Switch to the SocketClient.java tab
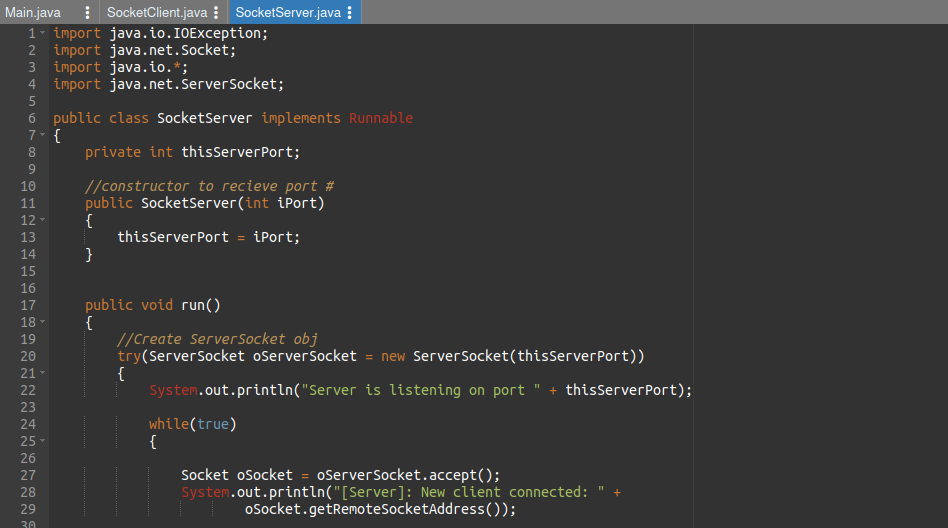This screenshot has width=948, height=528. pyautogui.click(x=157, y=12)
